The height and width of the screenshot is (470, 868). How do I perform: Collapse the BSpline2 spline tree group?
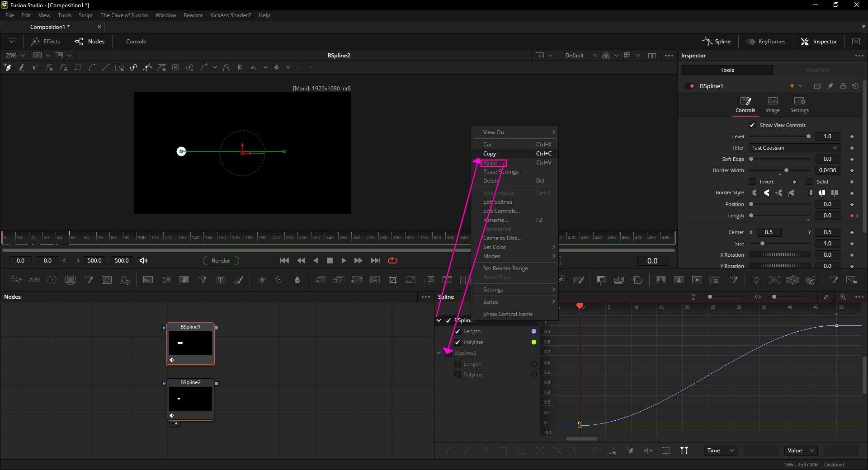tap(439, 353)
